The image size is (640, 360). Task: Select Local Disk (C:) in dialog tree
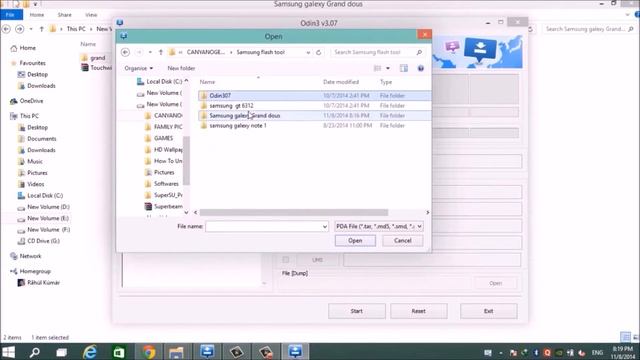click(160, 82)
